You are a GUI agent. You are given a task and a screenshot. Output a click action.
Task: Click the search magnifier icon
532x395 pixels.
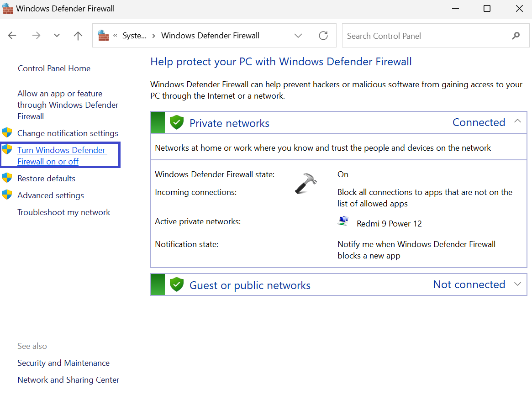516,36
